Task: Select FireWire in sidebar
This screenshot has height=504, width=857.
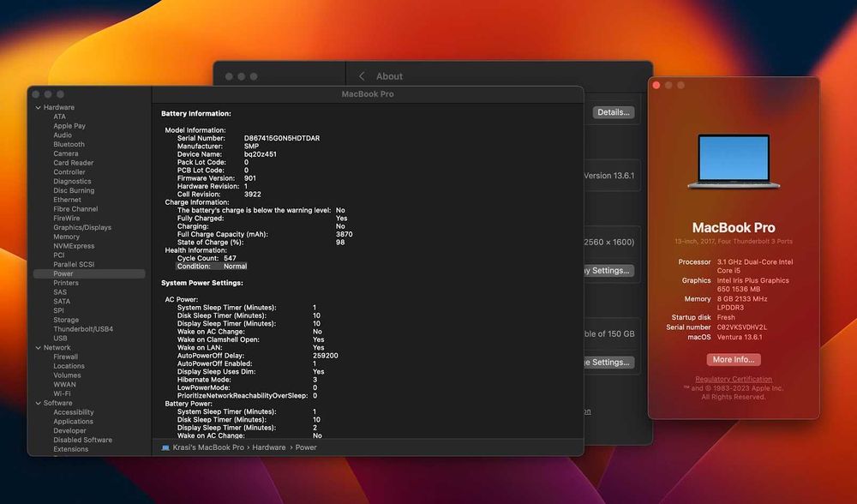Action: (x=67, y=218)
